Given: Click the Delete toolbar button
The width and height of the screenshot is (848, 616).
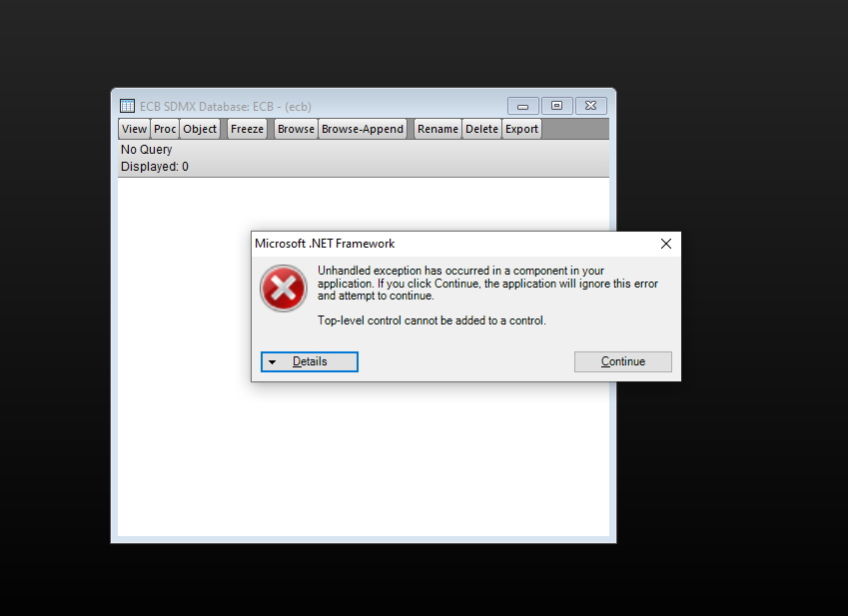Looking at the screenshot, I should click(481, 129).
